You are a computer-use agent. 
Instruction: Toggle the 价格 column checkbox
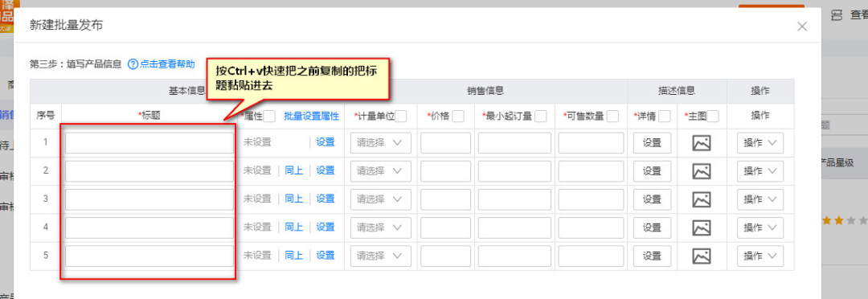(458, 117)
